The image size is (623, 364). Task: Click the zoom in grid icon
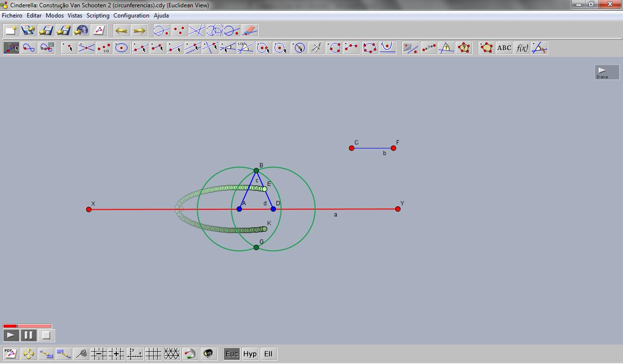(116, 354)
